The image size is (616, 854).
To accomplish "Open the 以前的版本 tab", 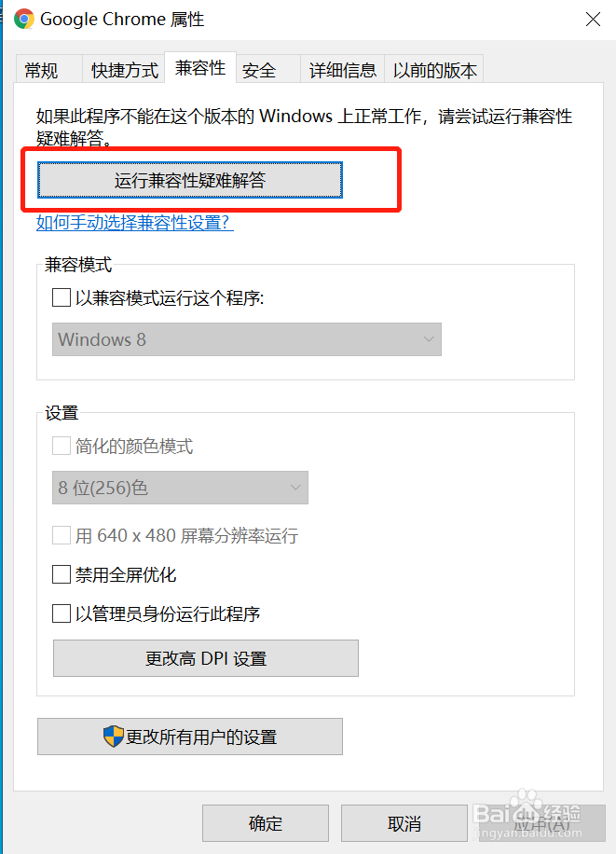I will (434, 70).
